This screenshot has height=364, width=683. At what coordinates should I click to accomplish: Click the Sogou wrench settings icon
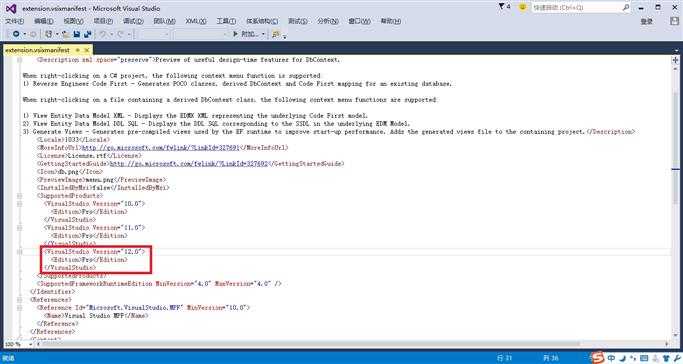[x=676, y=358]
